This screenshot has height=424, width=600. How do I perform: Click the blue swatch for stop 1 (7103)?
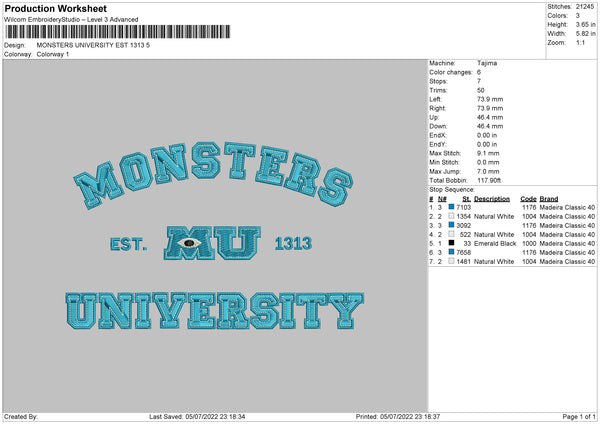click(451, 207)
